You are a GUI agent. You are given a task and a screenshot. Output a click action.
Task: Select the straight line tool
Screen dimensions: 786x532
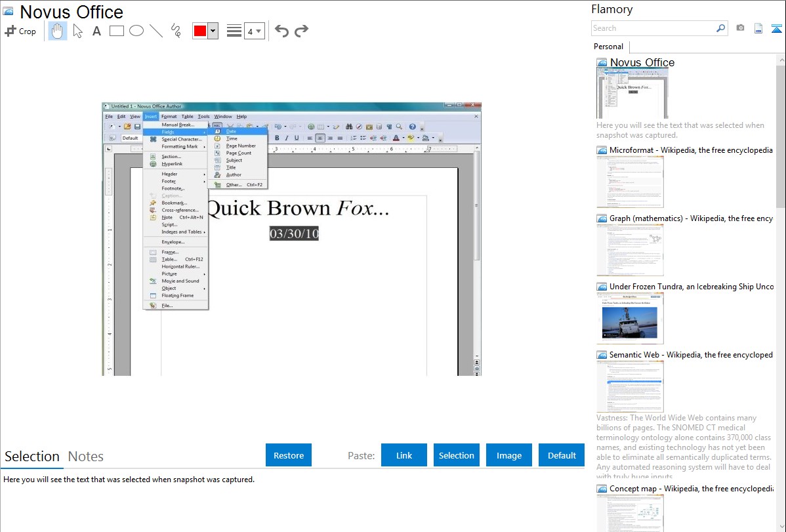[156, 31]
